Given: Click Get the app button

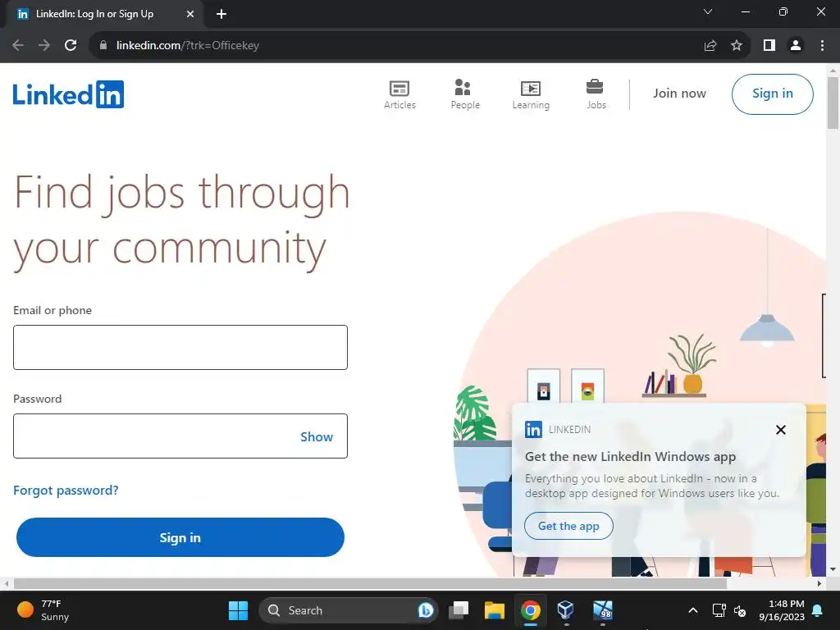Looking at the screenshot, I should tap(568, 526).
